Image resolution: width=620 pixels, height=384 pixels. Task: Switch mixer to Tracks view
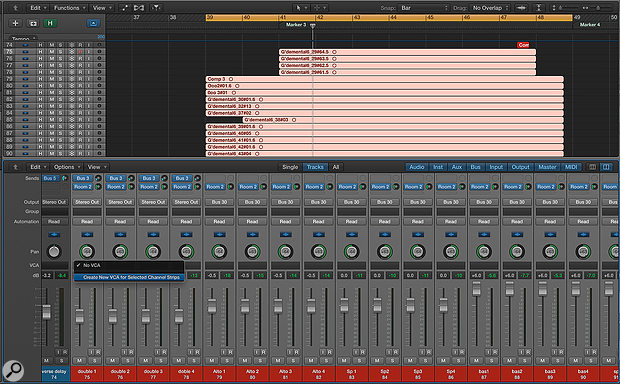(315, 167)
